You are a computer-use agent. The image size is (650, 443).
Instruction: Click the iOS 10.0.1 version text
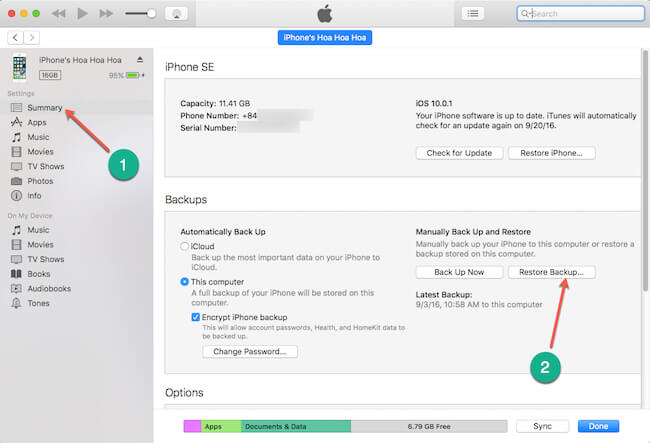pyautogui.click(x=434, y=104)
